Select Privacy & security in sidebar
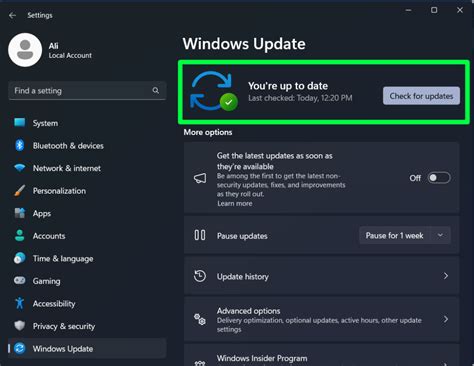 pyautogui.click(x=87, y=326)
